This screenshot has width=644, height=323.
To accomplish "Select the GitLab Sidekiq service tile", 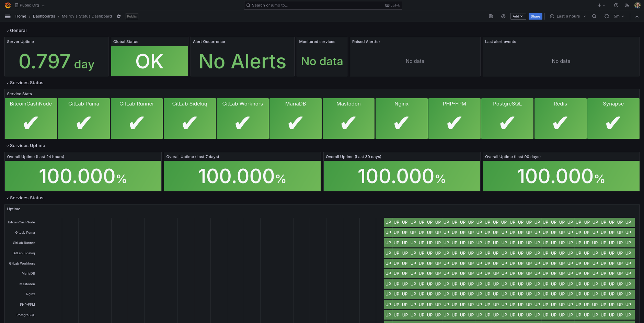I will point(190,119).
